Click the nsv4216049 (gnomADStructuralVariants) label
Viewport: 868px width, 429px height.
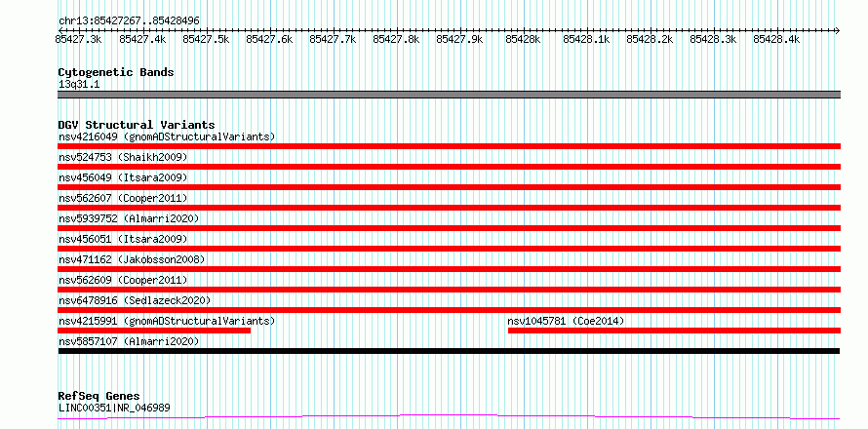click(x=167, y=136)
